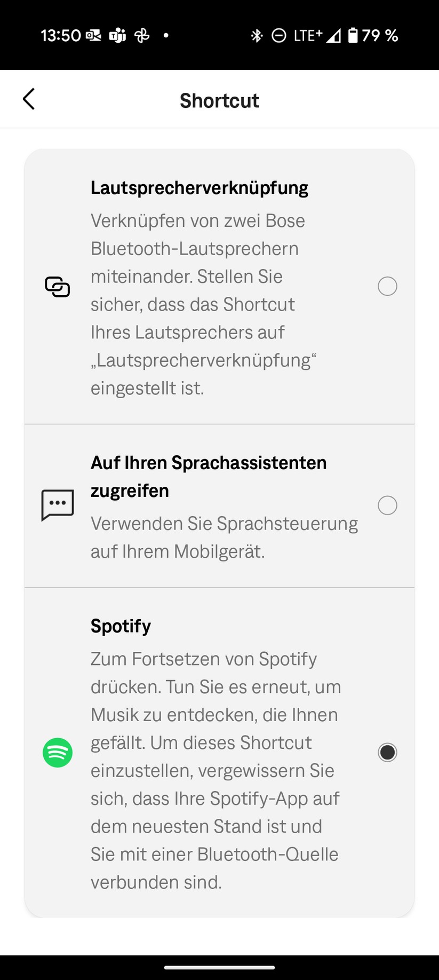Tap the Outlook notification icon

click(x=93, y=36)
